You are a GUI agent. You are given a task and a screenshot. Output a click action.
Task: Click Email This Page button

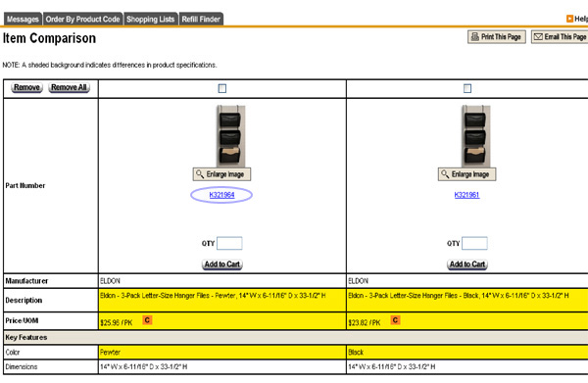pyautogui.click(x=560, y=36)
